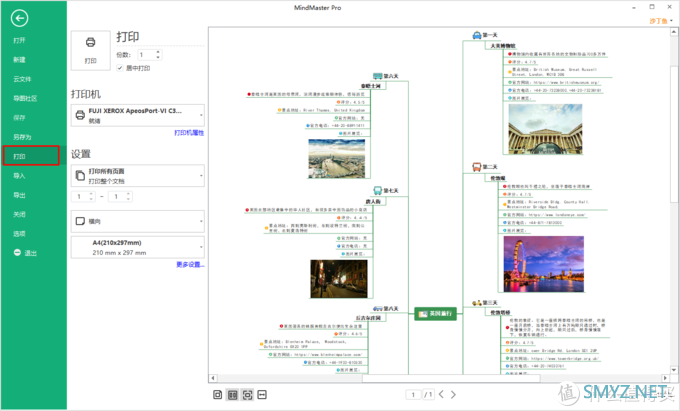Screen dimensions: 680x411
Task: Open the FUJI XEROX printer dropdown
Action: point(137,115)
